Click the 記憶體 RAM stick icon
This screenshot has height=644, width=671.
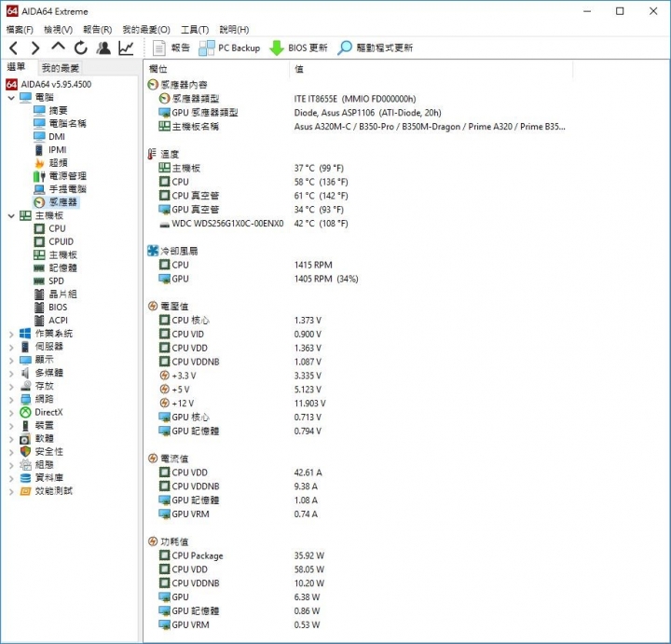point(39,268)
